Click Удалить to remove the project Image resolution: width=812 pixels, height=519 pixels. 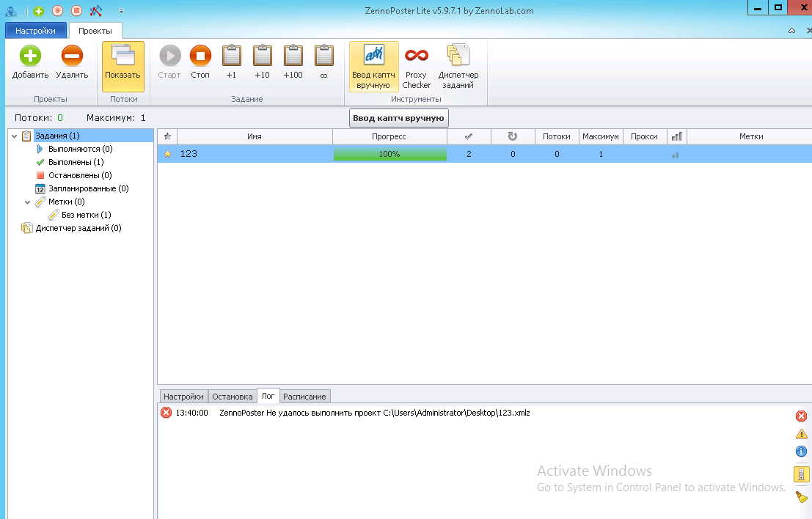[72, 62]
